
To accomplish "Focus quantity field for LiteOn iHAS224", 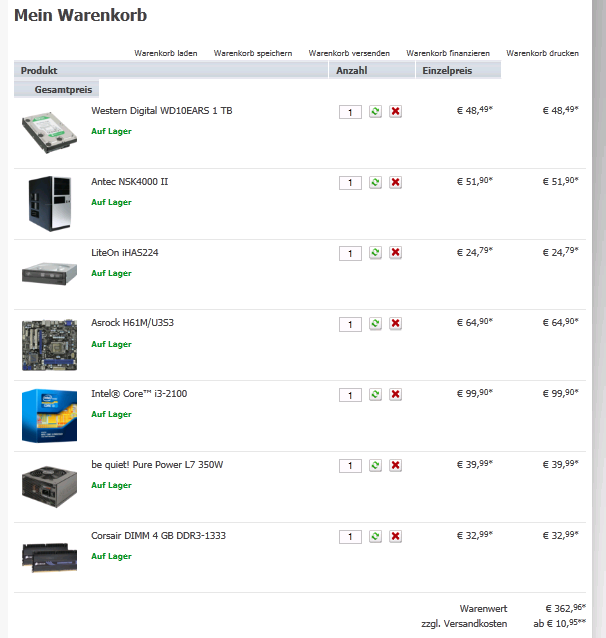I will [x=350, y=253].
